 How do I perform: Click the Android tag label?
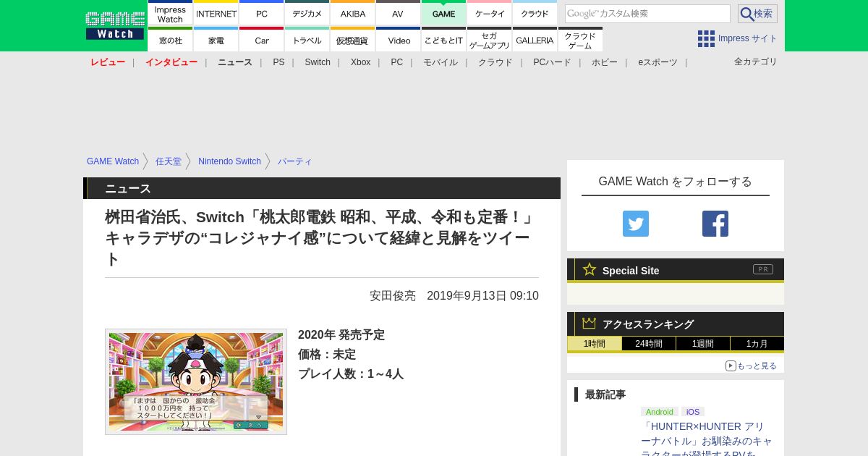[659, 412]
